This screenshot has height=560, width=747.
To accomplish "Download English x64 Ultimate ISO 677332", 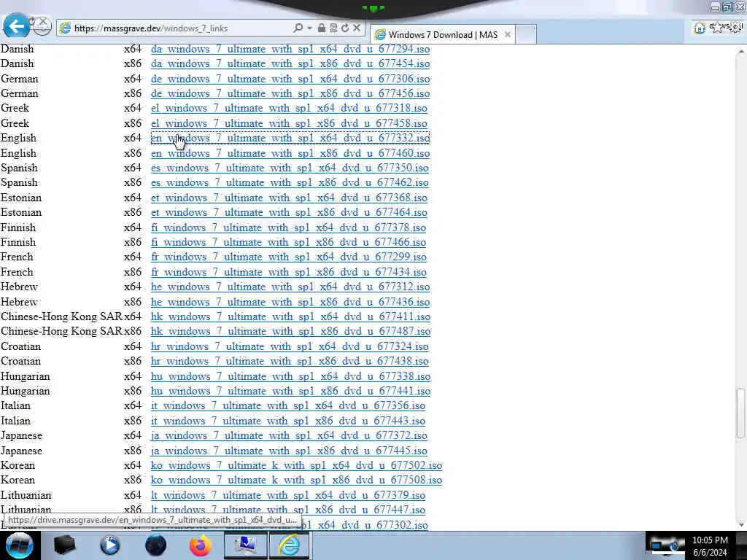I will (x=290, y=138).
